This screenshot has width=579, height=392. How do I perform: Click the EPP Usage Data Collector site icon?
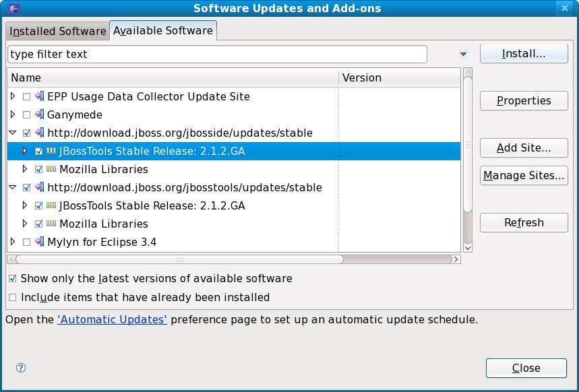point(39,97)
